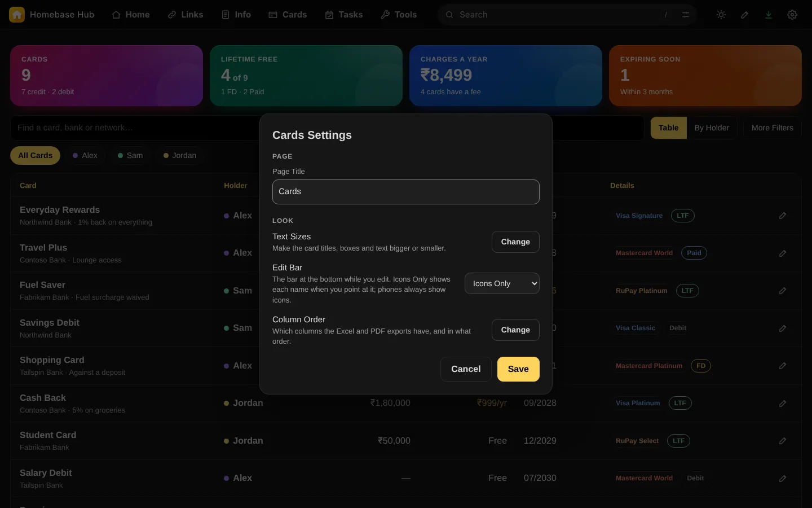812x508 pixels.
Task: Click the Lifetime Free summary card
Action: (x=306, y=76)
